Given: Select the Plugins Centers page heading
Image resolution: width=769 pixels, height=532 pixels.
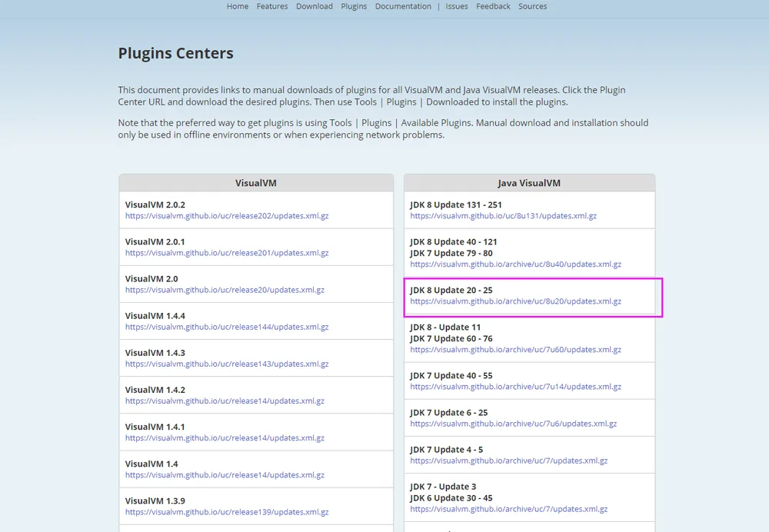Looking at the screenshot, I should click(x=175, y=53).
